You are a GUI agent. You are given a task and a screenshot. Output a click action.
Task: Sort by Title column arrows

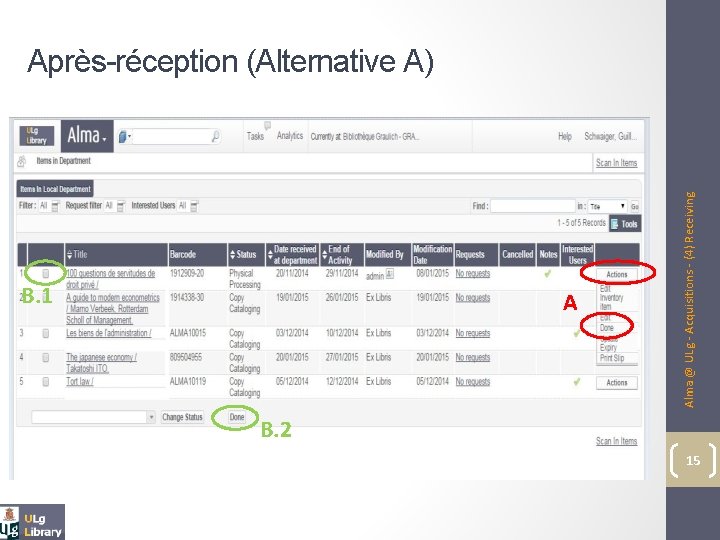(x=69, y=254)
